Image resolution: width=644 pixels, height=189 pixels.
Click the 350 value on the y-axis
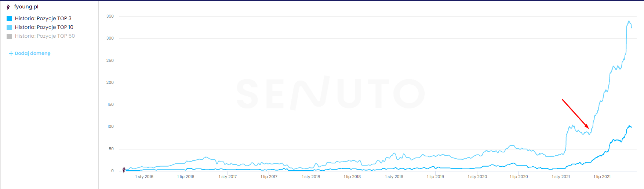click(110, 16)
